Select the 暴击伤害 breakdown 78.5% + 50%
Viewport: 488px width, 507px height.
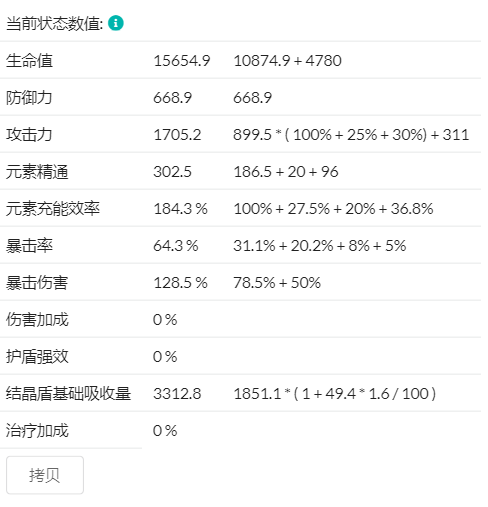pos(277,283)
